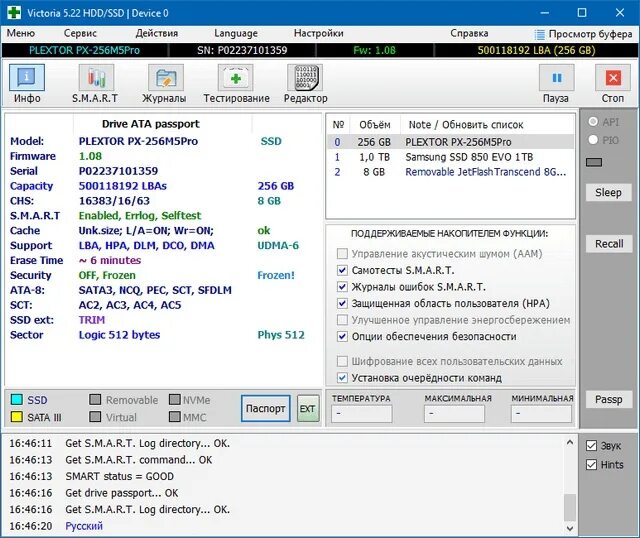Image resolution: width=640 pixels, height=538 pixels.
Task: Select the API access mode radio
Action: click(593, 122)
